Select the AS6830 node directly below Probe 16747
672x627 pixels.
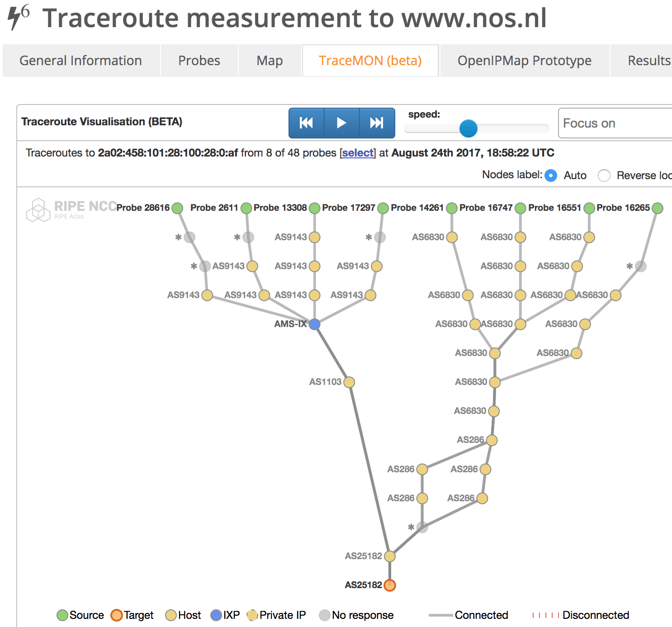point(521,237)
